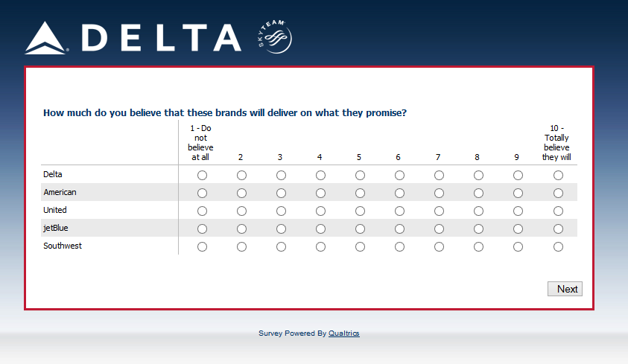Pick rating 3 for United
The width and height of the screenshot is (628, 364).
281,211
